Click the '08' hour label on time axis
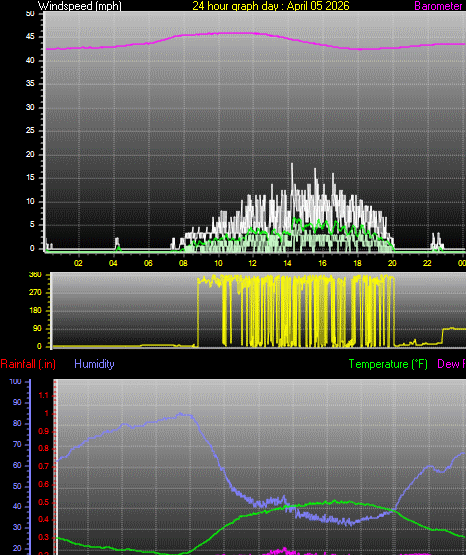Image resolution: width=466 pixels, height=555 pixels. tap(183, 263)
